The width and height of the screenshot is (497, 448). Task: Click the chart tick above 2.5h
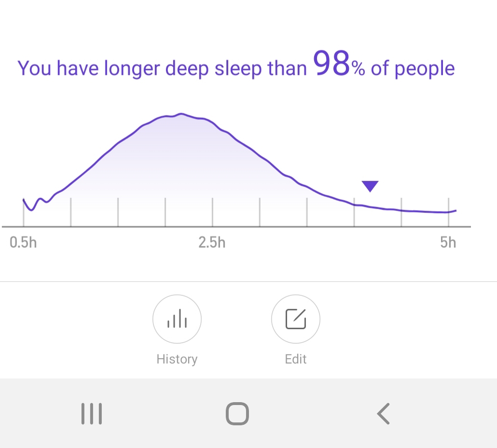point(212,212)
